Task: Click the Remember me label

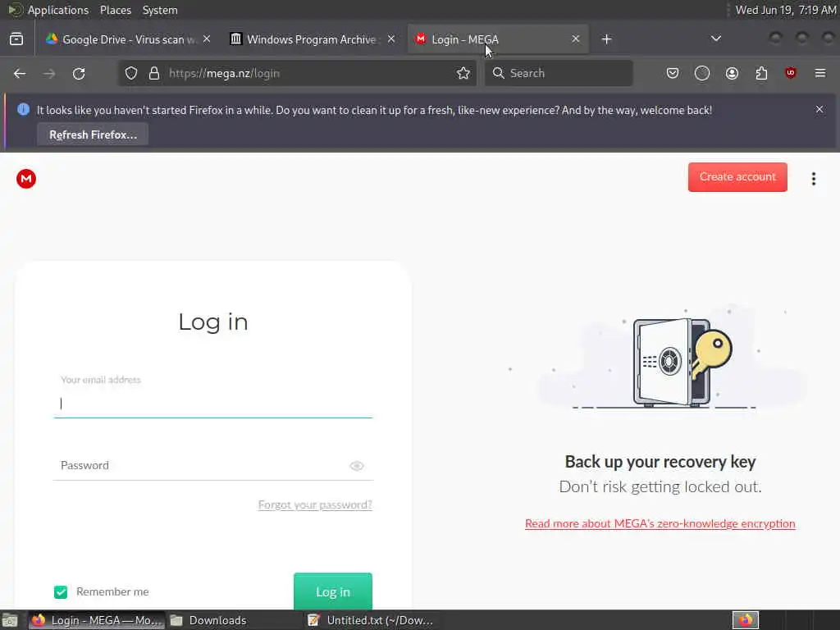Action: pos(112,592)
